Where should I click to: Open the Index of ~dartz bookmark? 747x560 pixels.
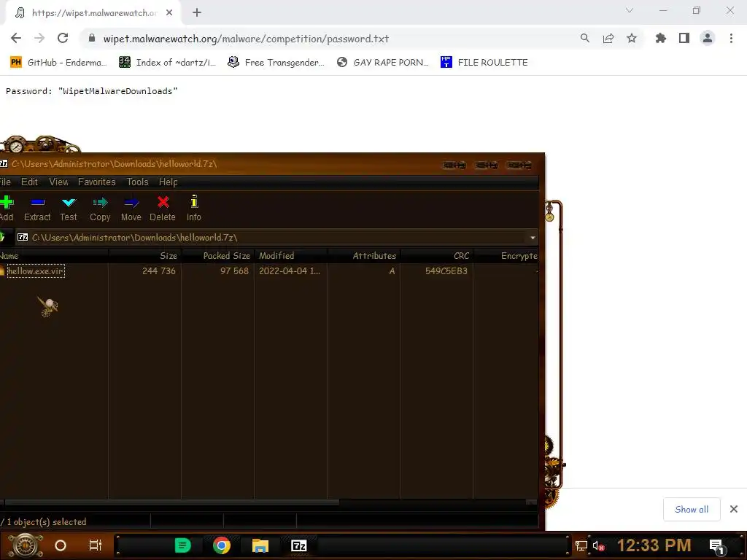(167, 63)
